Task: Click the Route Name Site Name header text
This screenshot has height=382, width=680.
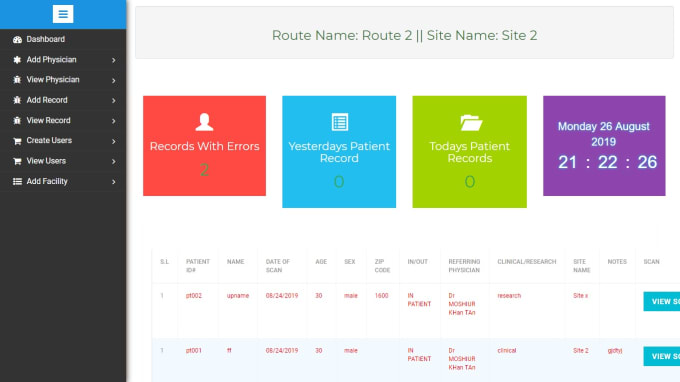Action: click(x=404, y=35)
